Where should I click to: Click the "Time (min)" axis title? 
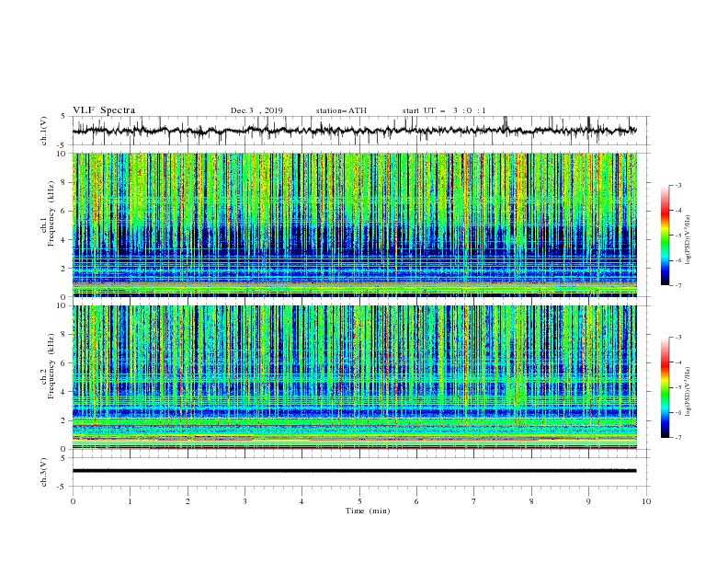pyautogui.click(x=368, y=511)
